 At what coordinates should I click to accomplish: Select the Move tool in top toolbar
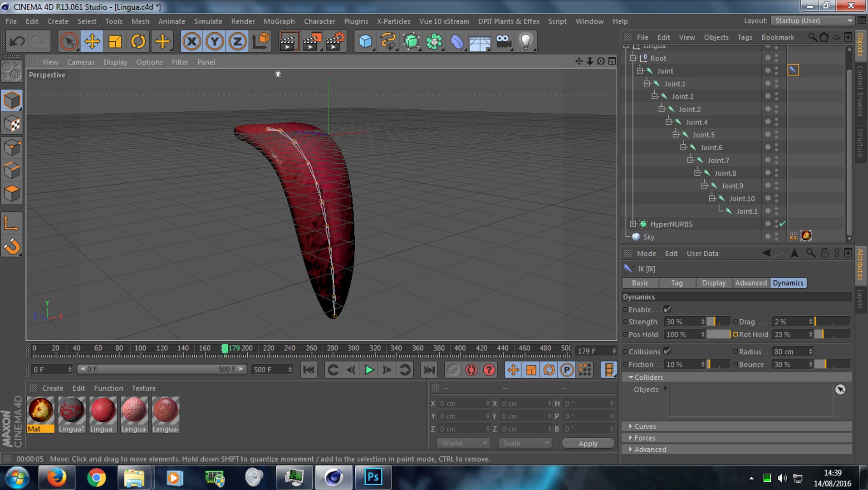pyautogui.click(x=92, y=42)
